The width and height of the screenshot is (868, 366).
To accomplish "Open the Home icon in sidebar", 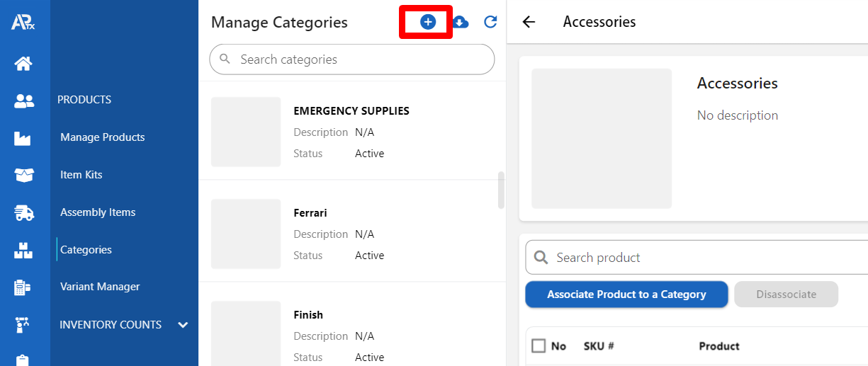I will pyautogui.click(x=23, y=64).
